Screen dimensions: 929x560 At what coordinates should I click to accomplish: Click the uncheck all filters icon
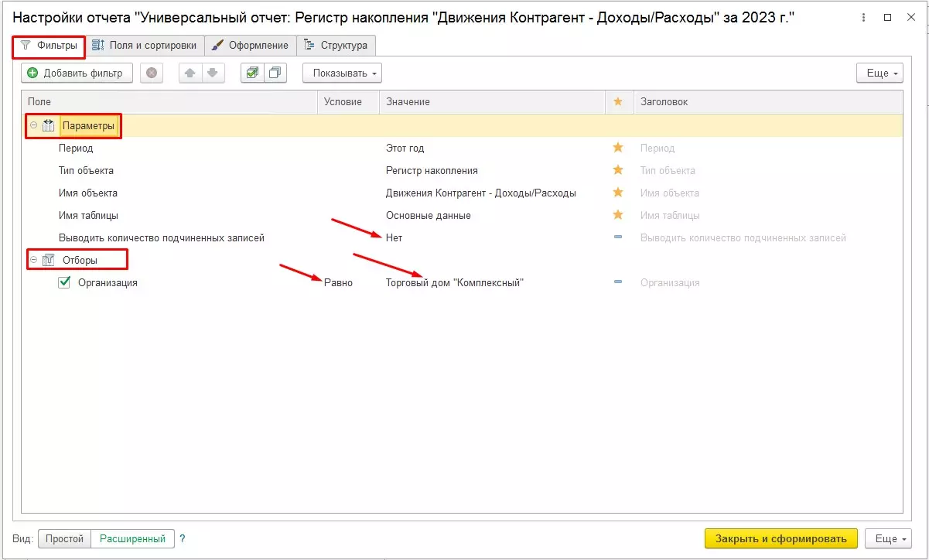275,73
